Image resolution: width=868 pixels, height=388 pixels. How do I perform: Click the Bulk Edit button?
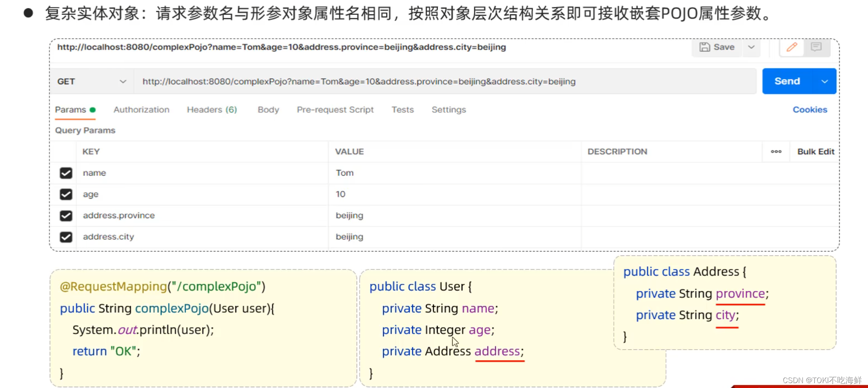click(815, 151)
